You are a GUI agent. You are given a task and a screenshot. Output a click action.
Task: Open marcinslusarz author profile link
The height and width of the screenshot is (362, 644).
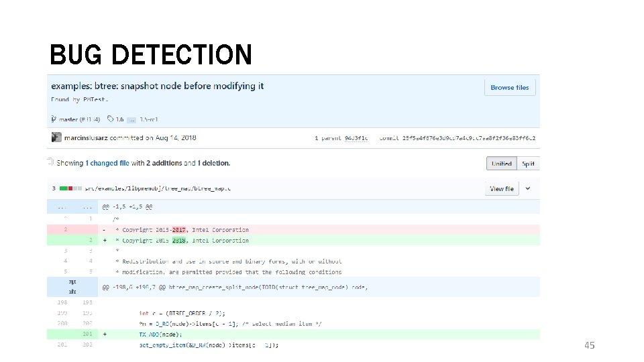(86, 138)
